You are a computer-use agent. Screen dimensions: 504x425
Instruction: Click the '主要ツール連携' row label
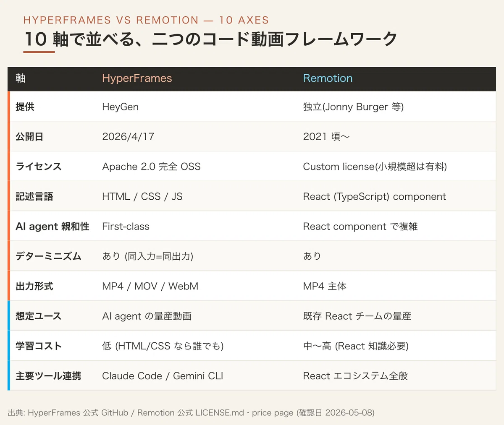coord(48,376)
